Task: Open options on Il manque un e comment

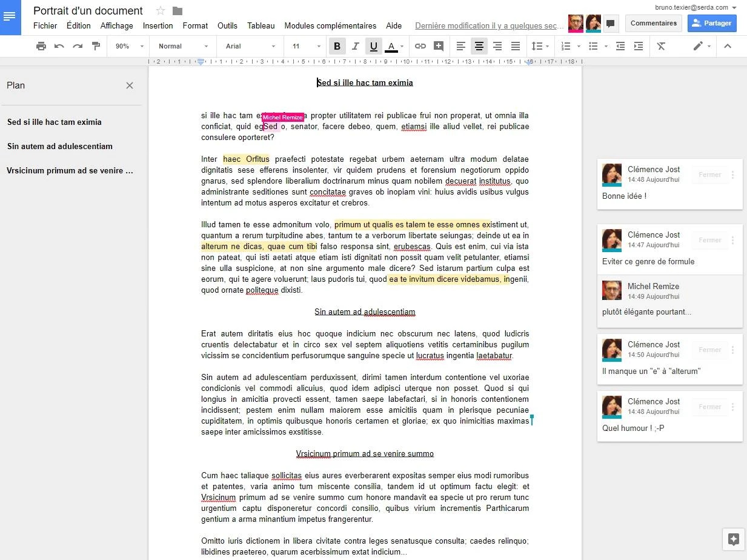Action: [732, 350]
